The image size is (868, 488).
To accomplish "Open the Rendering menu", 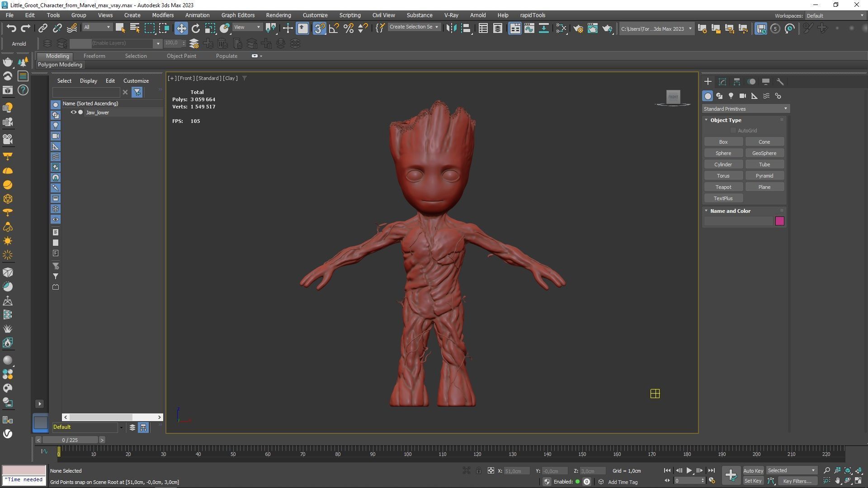I will [278, 15].
